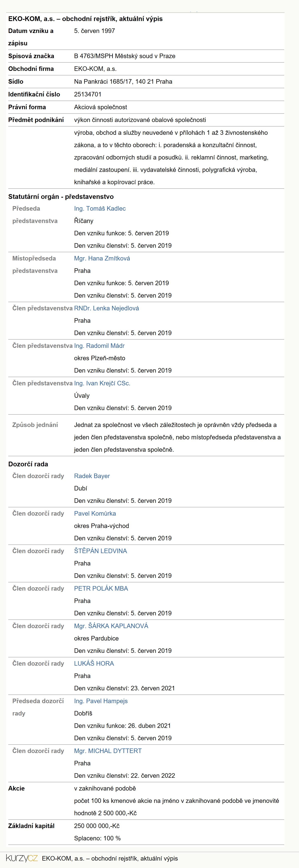
Task: Click the footer EKO-KOM aktuální výpis text
Action: pyautogui.click(x=110, y=858)
